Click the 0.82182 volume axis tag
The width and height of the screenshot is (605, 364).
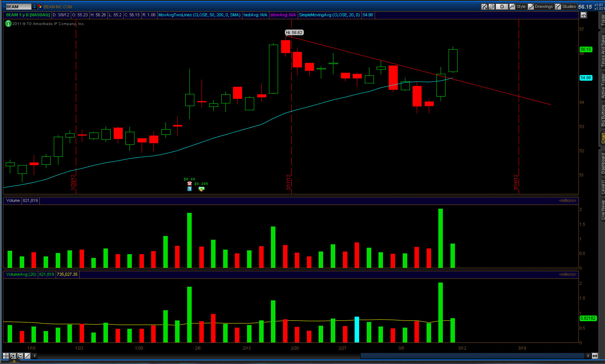[588, 318]
